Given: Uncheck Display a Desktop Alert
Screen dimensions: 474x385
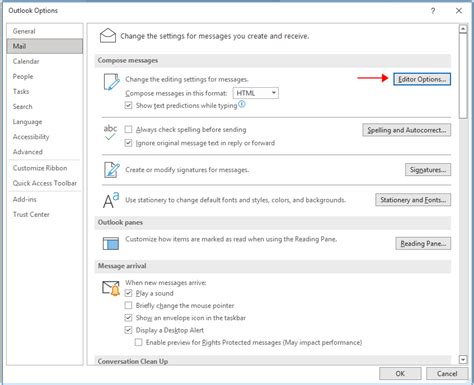Looking at the screenshot, I should coord(128,330).
